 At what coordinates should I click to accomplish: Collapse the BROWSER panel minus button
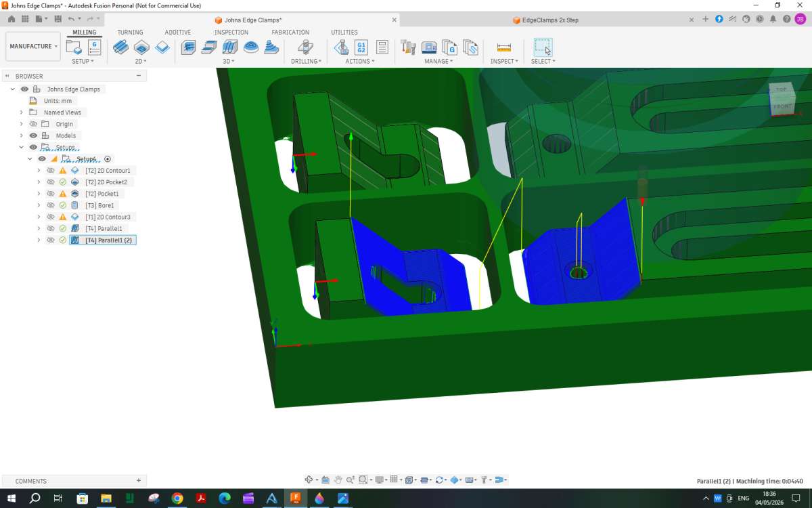click(139, 76)
